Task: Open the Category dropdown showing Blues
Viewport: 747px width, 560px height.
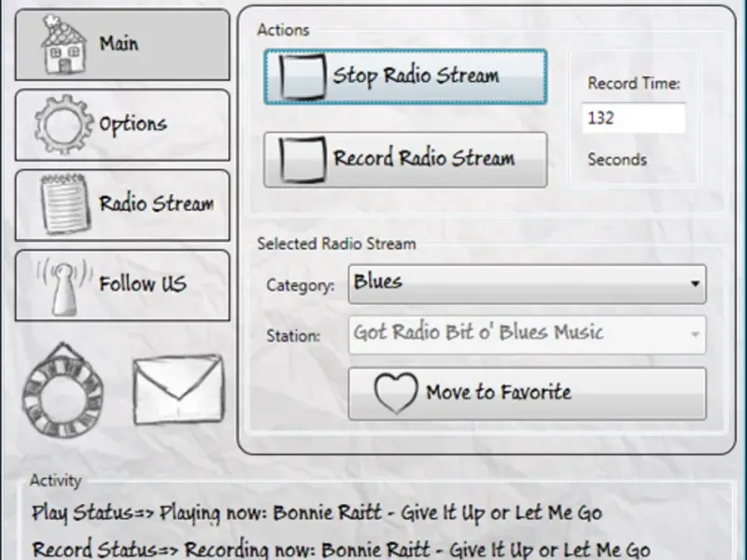Action: click(x=527, y=284)
